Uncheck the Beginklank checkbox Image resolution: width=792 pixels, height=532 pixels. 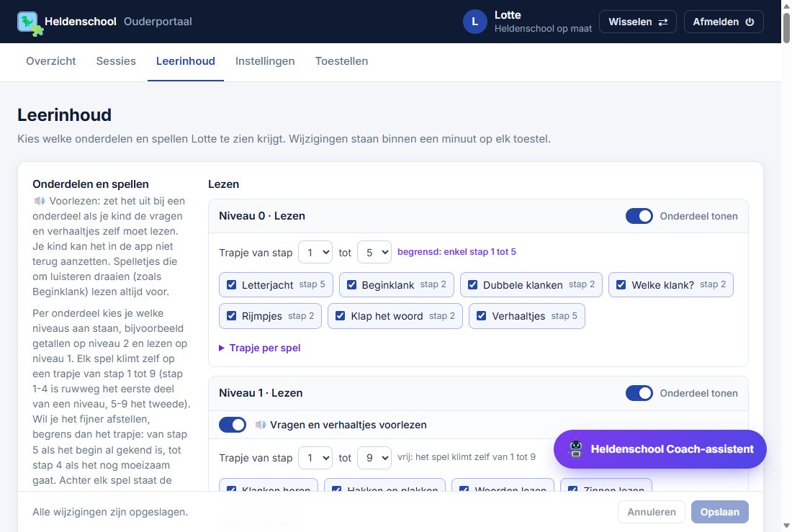(351, 285)
